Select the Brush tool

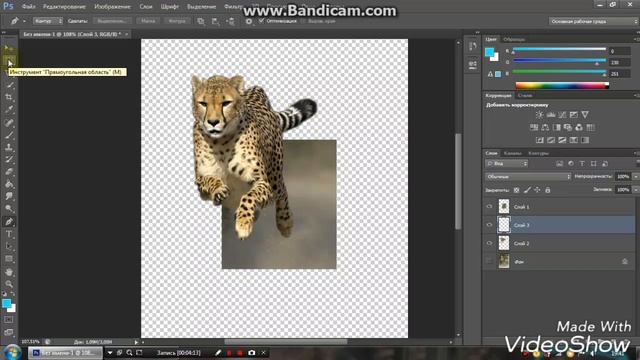(x=9, y=135)
